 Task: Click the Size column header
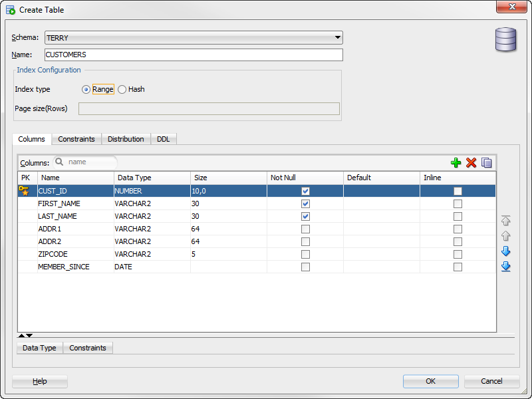coord(229,178)
